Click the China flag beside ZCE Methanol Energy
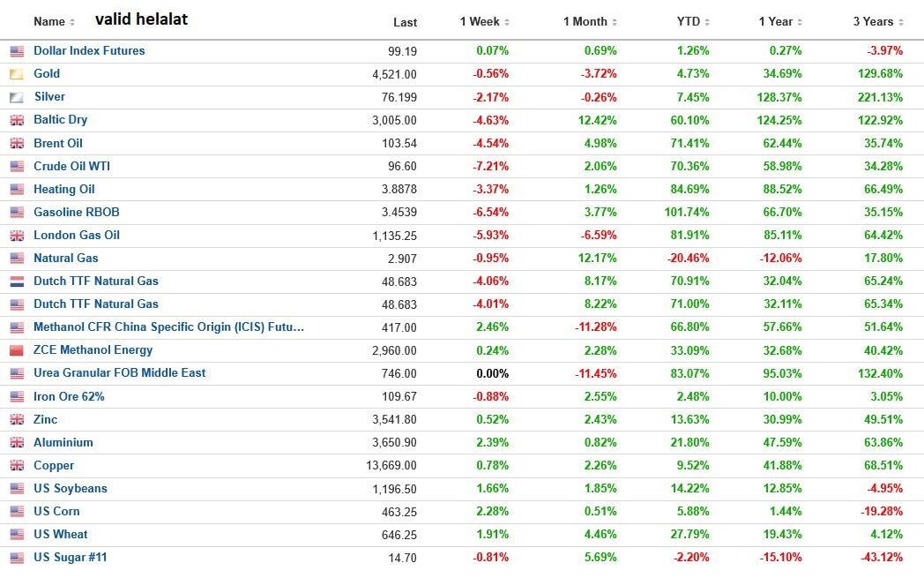This screenshot has width=924, height=578. 17,350
